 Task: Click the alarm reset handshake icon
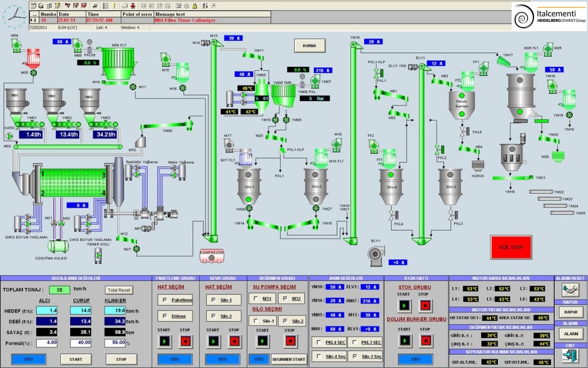point(570,290)
